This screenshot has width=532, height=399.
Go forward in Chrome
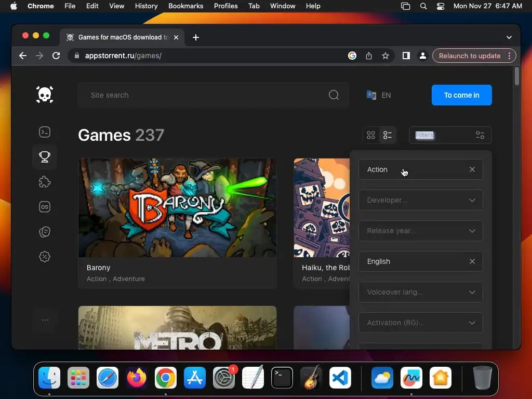click(x=39, y=56)
